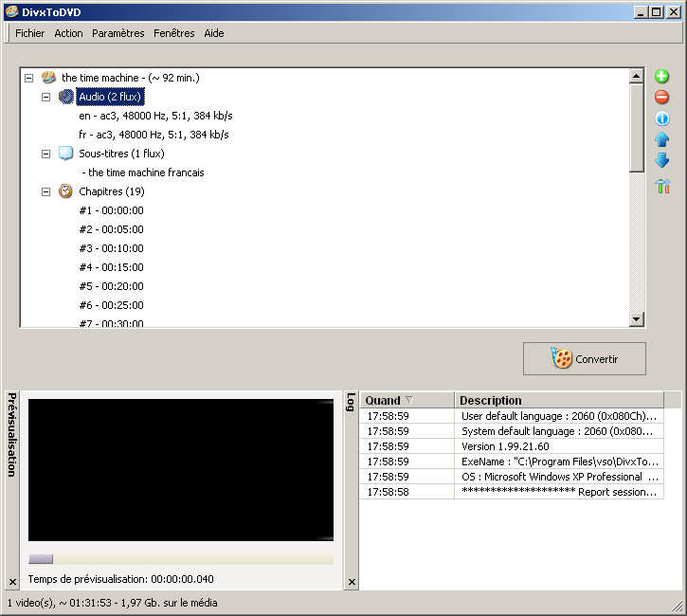This screenshot has width=687, height=616.
Task: Click the preview seek slider handle
Action: pos(41,558)
